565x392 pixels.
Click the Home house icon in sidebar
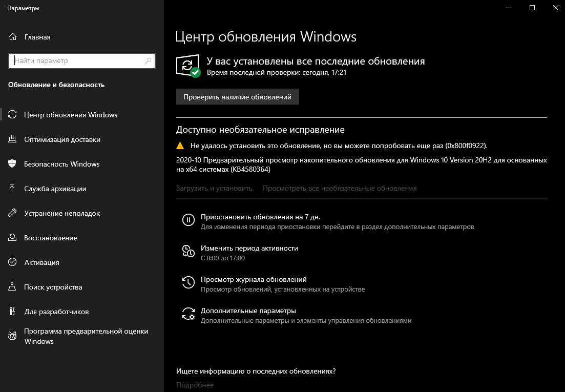click(x=13, y=37)
